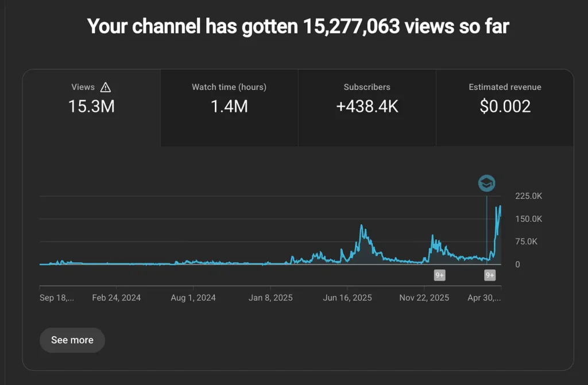
Task: Click the See more button
Action: pyautogui.click(x=72, y=340)
